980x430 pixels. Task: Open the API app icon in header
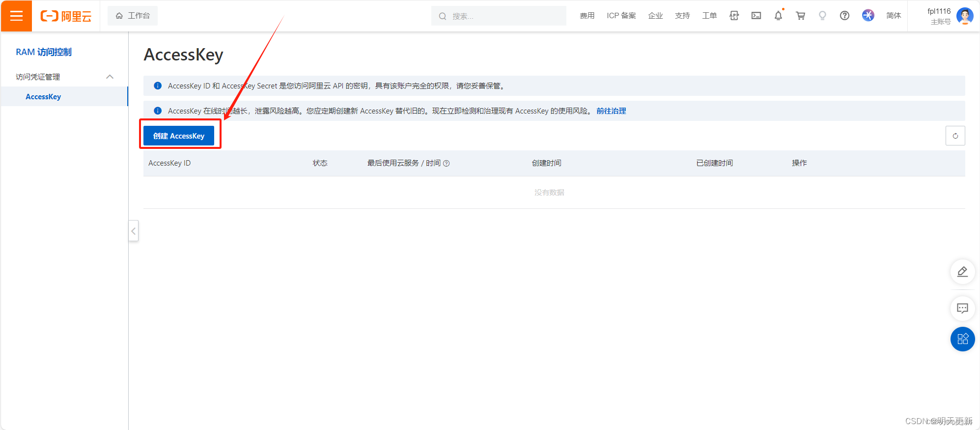[734, 16]
